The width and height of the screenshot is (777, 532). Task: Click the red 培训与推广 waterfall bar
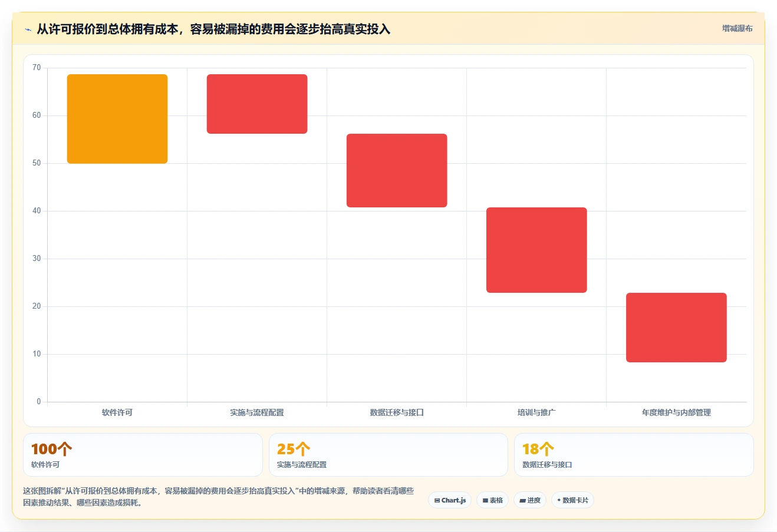pyautogui.click(x=536, y=250)
